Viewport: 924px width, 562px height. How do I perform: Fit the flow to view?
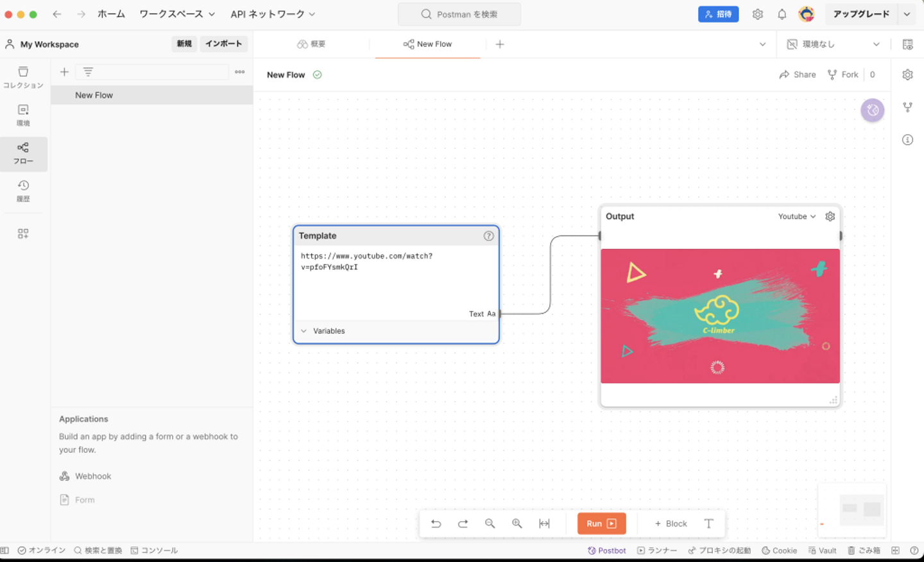[544, 524]
